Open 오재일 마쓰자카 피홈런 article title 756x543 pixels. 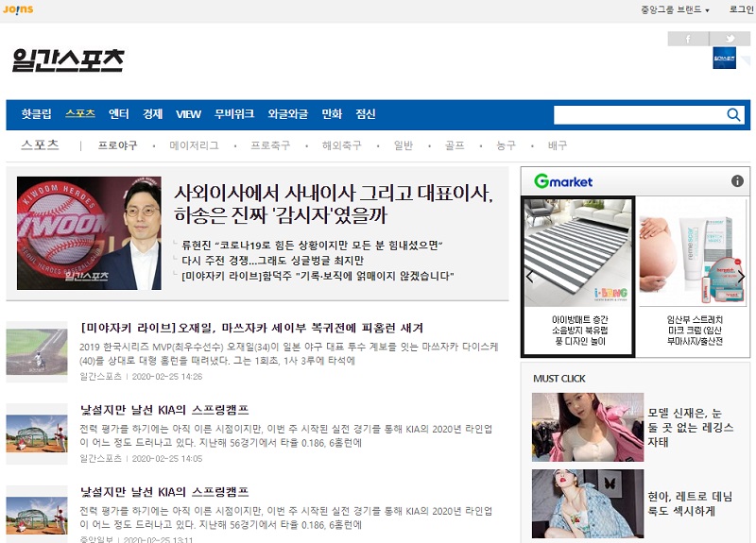pyautogui.click(x=252, y=328)
